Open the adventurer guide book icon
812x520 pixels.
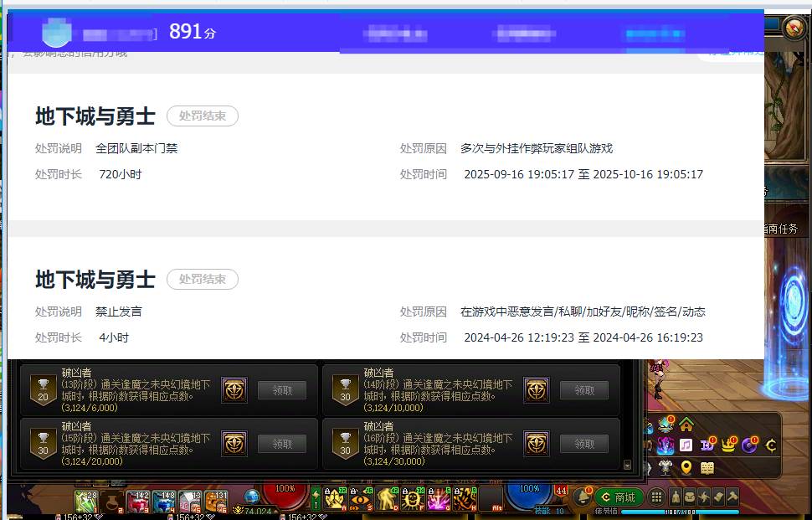(707, 468)
